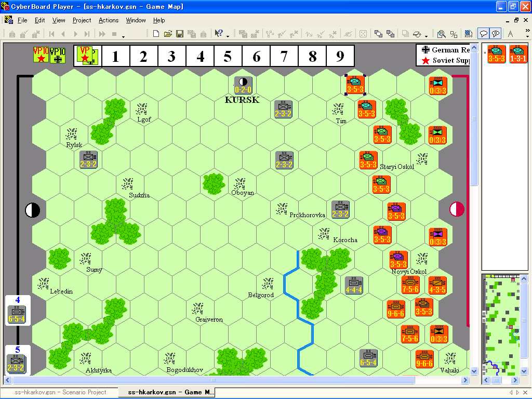The width and height of the screenshot is (532, 399).
Task: Select the 2-3-2 counter near Rylsk
Action: coord(88,160)
